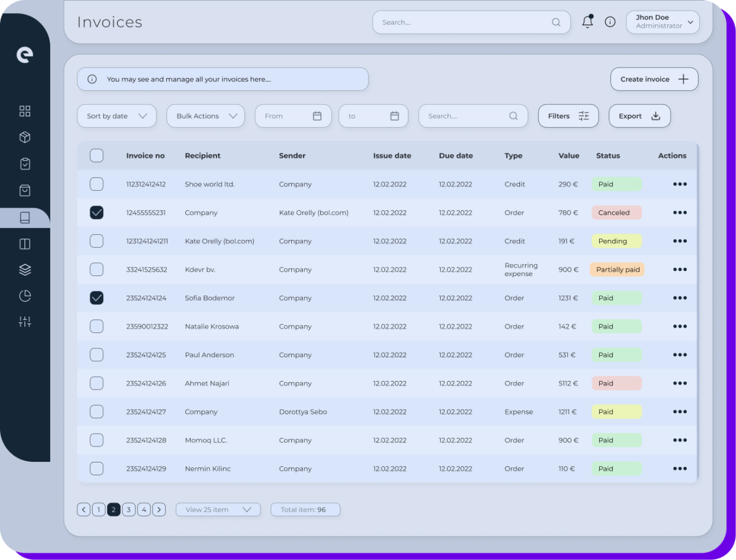Click the notifications bell icon
736x560 pixels.
tap(587, 21)
